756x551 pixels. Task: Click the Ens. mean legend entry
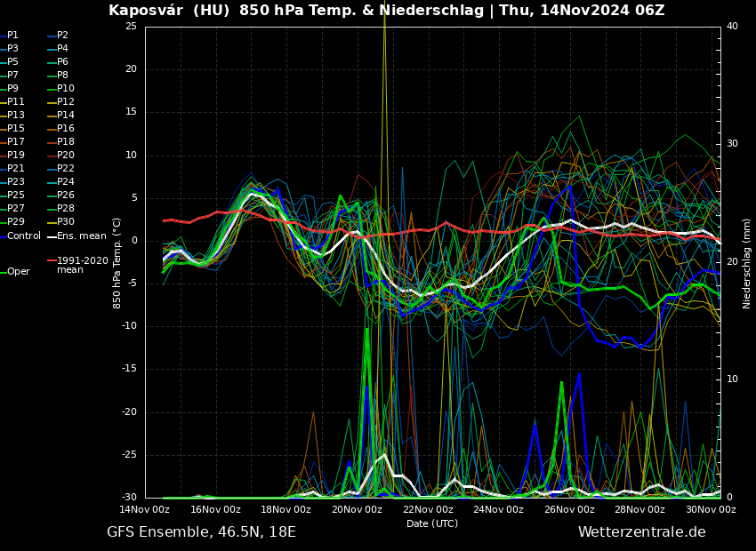[x=81, y=236]
